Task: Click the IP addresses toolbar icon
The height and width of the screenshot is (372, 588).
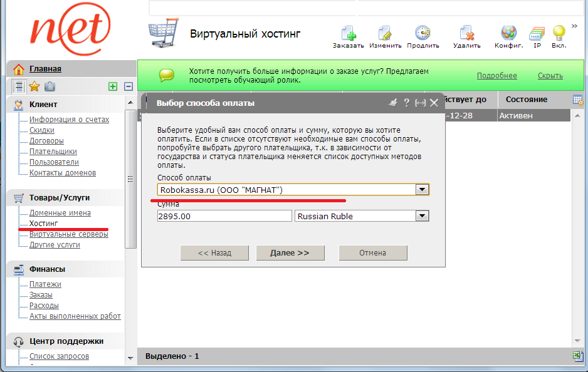Action: click(537, 34)
